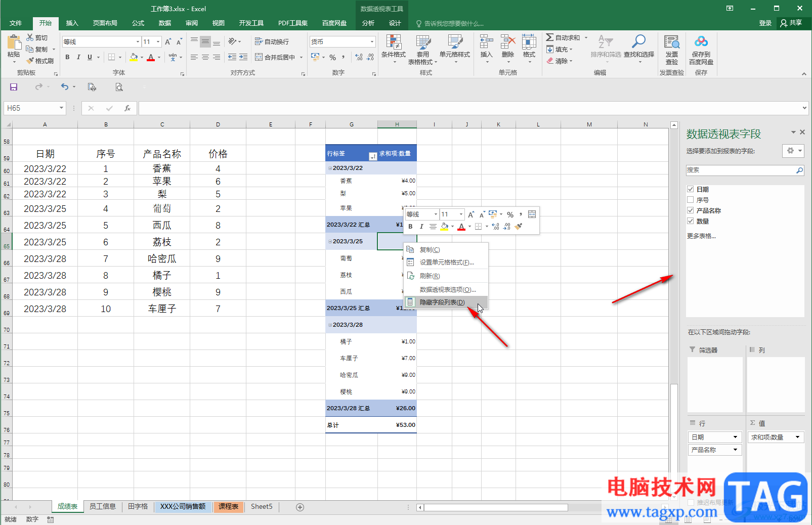Viewport: 812px width, 525px height.
Task: Choose 隐藏字段列表(D) in the context menu
Action: [446, 302]
